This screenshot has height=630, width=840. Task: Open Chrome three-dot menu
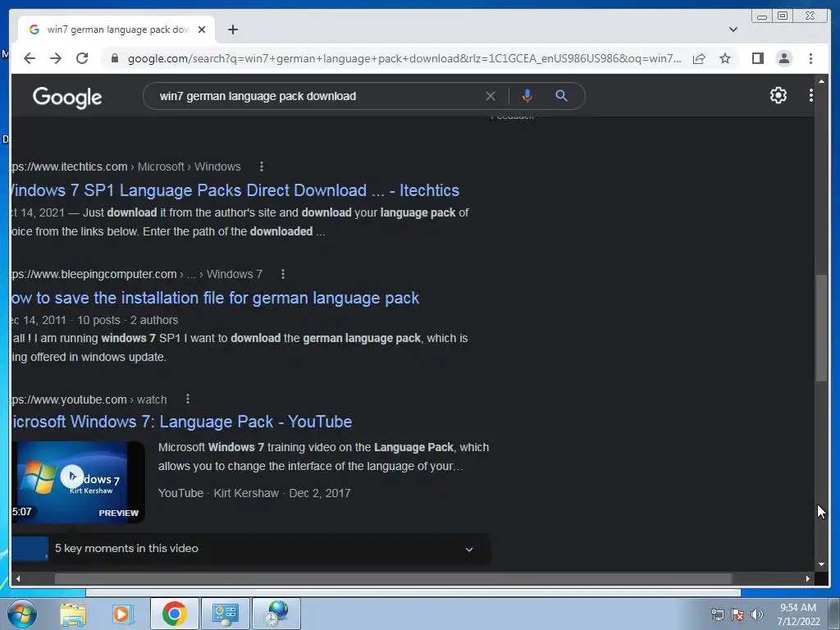[810, 58]
